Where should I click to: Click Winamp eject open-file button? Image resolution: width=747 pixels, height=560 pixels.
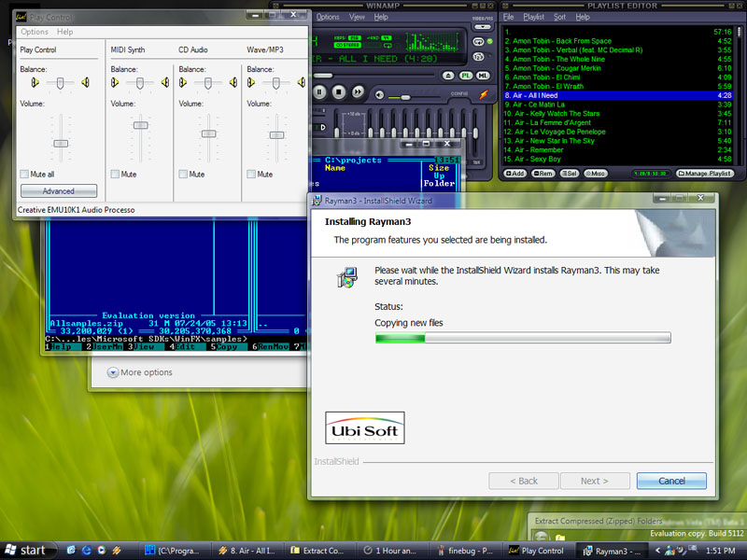click(x=448, y=76)
